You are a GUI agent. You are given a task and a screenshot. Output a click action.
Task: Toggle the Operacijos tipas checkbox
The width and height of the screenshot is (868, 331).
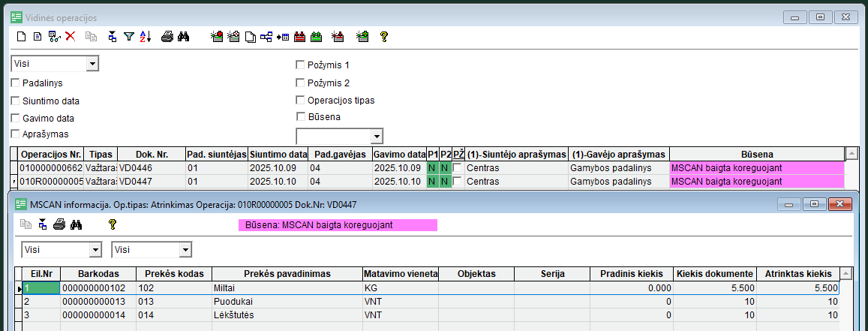click(301, 100)
